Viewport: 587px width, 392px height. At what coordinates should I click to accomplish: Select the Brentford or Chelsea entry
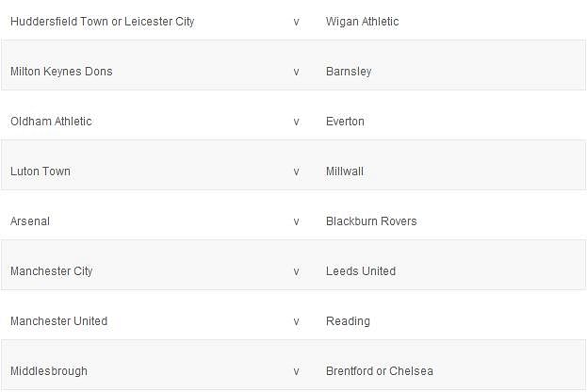click(380, 370)
